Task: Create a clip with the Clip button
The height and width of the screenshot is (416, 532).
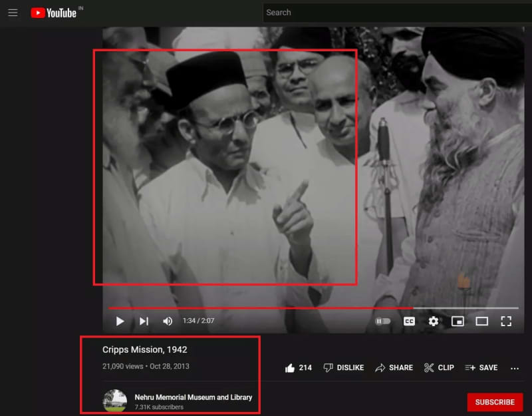Action: (x=439, y=367)
